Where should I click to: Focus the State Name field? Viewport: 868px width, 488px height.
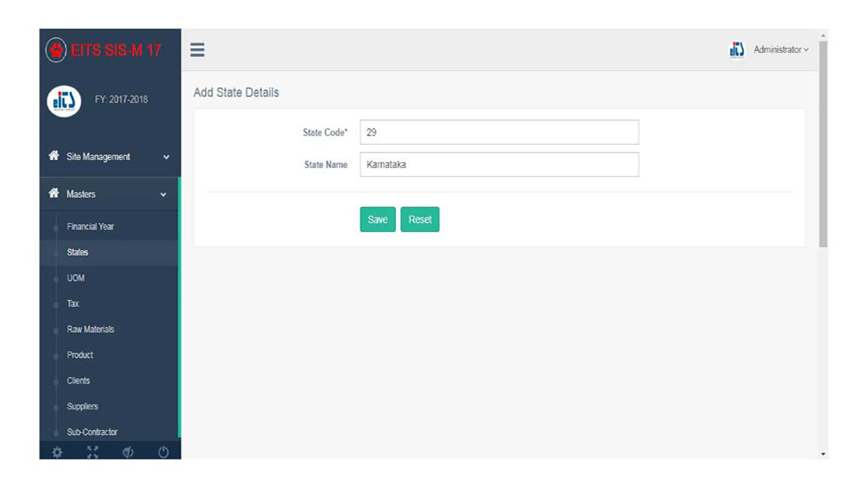click(499, 165)
